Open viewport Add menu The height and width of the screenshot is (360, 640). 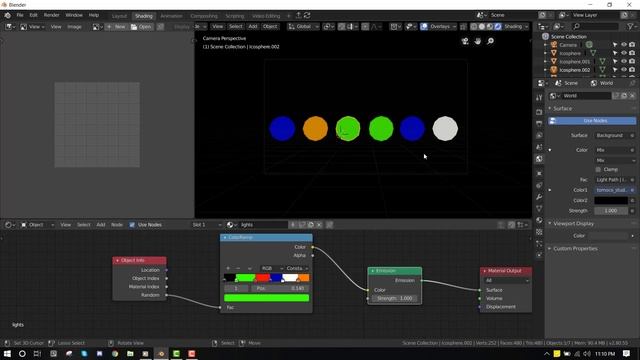tap(253, 27)
